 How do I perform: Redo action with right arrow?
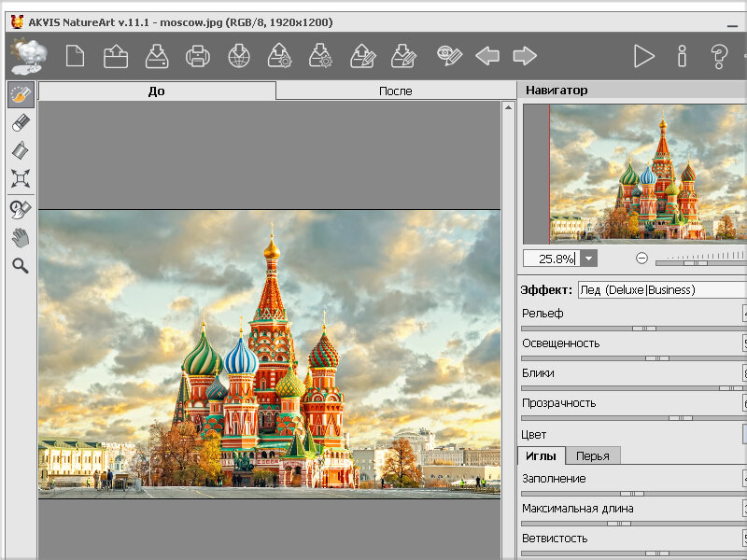tap(525, 56)
